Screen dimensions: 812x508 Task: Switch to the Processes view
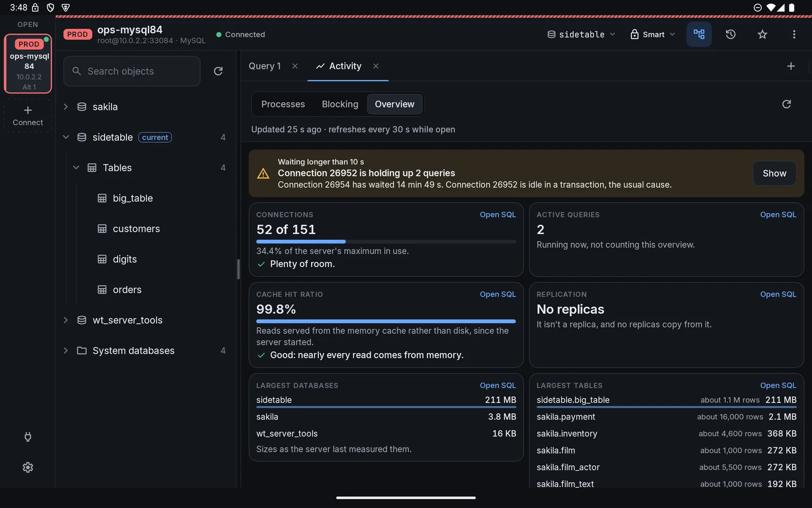pos(283,104)
